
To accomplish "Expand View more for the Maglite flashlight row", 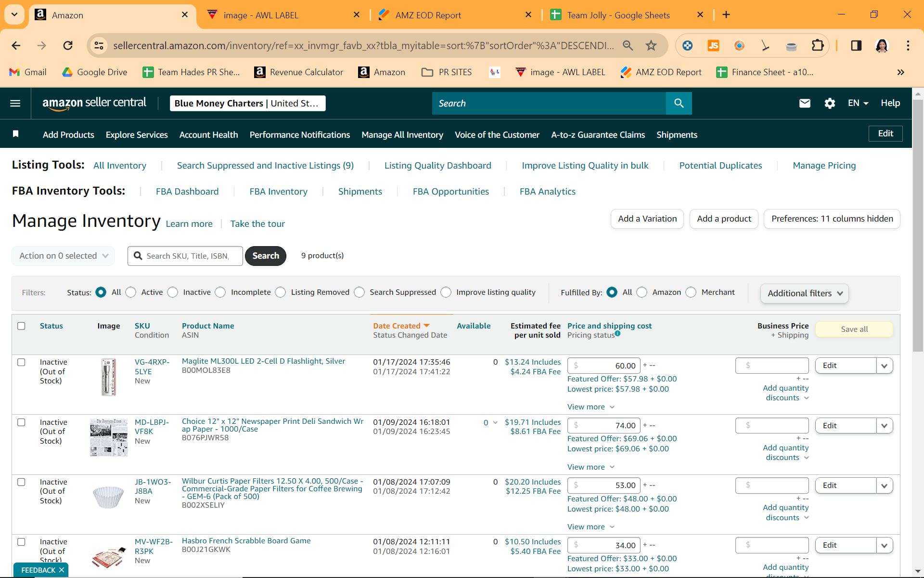I will point(591,407).
